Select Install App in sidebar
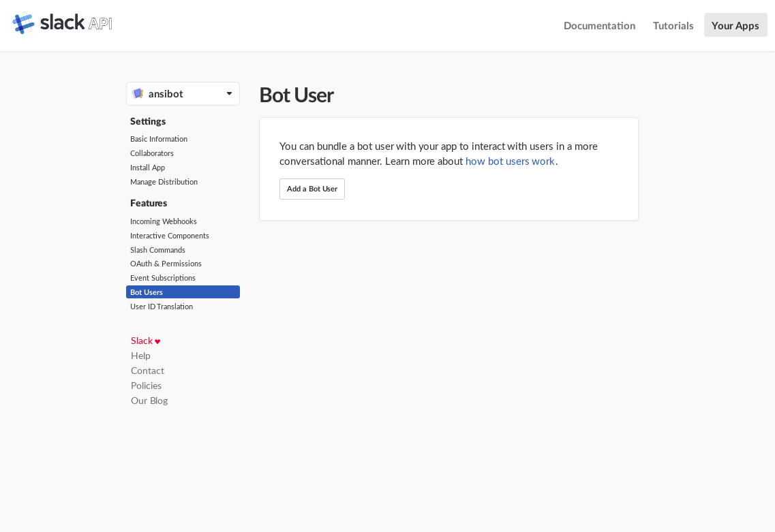The width and height of the screenshot is (775, 532). click(147, 168)
